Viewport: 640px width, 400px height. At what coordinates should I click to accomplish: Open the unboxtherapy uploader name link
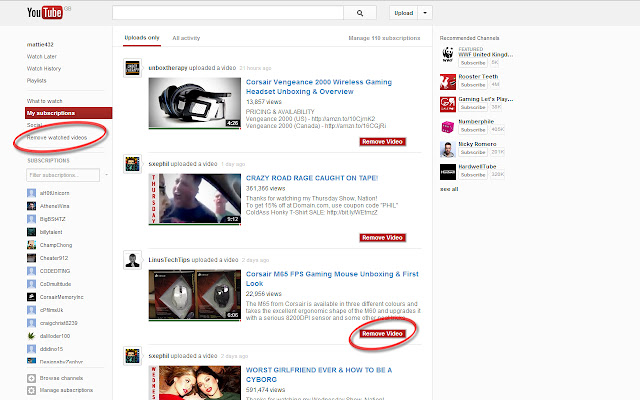click(x=168, y=68)
